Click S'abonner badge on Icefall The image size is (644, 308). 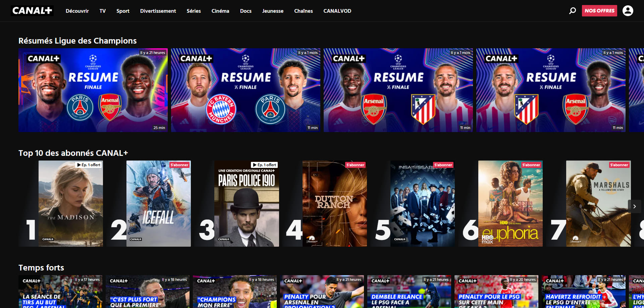pos(179,165)
